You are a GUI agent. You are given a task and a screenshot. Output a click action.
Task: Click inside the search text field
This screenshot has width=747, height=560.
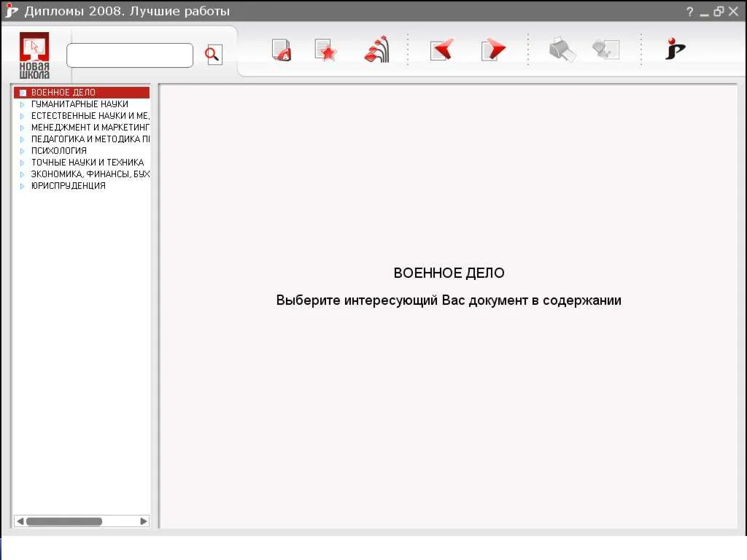coord(129,55)
